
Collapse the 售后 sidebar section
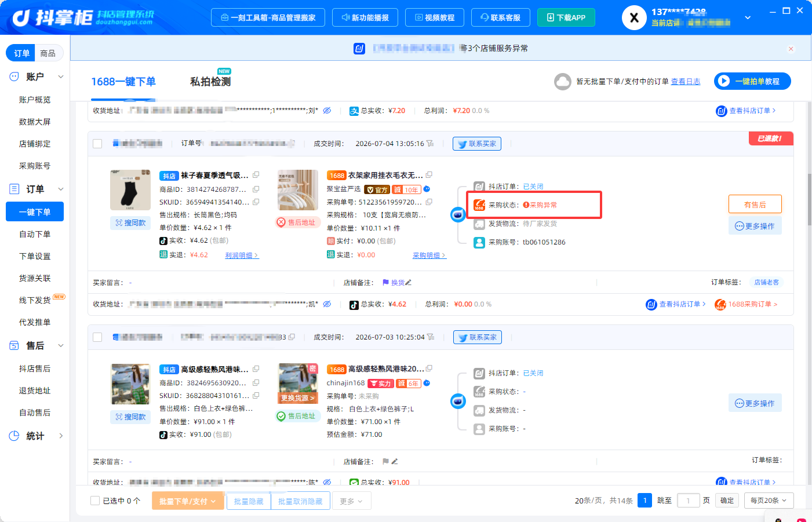coord(60,345)
